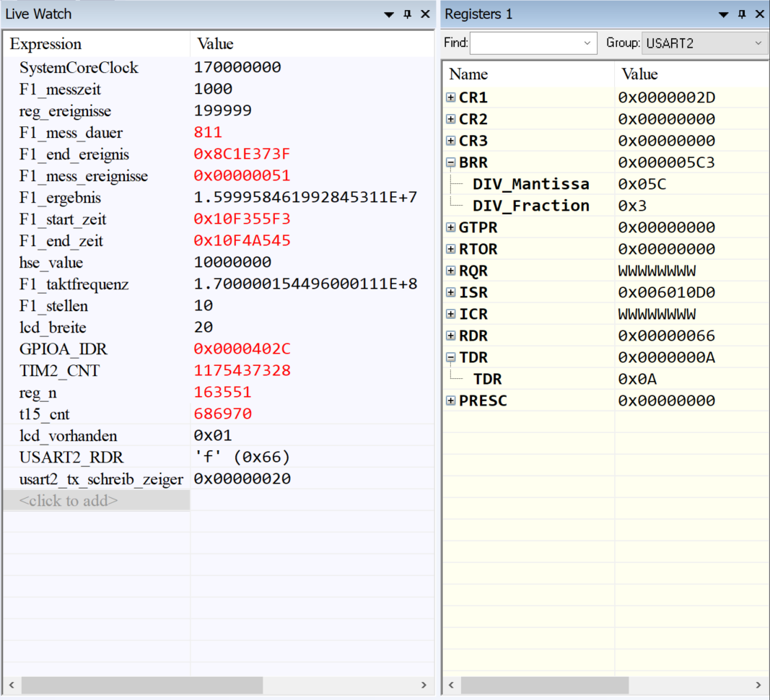The width and height of the screenshot is (770, 700).
Task: Expand the RTOR register
Action: click(451, 248)
